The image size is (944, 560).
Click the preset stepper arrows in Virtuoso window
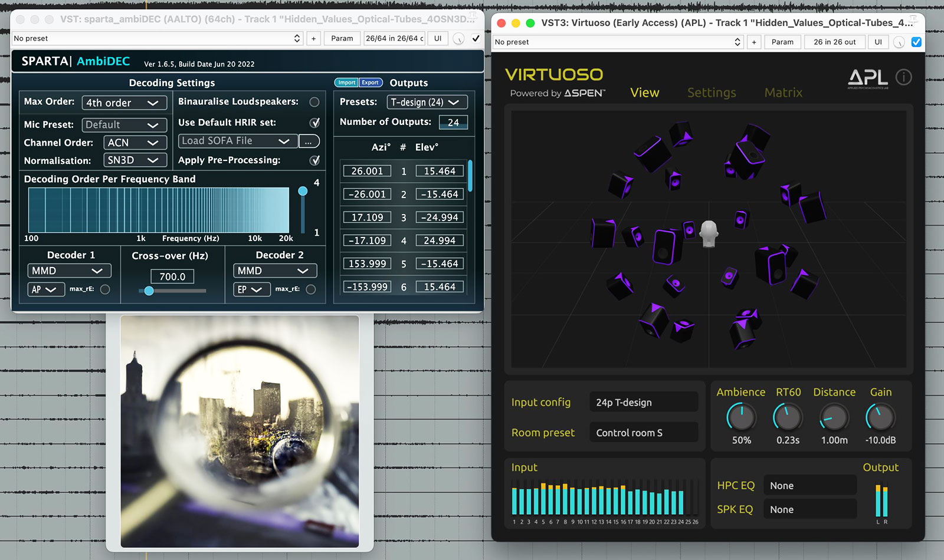pos(737,42)
